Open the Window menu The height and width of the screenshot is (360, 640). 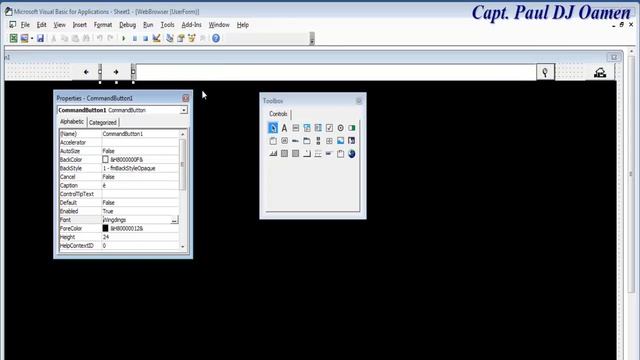pos(219,25)
